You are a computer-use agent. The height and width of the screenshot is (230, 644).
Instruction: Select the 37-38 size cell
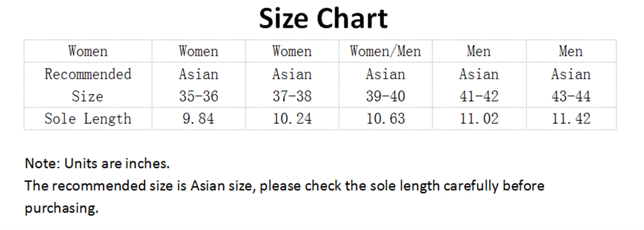pos(292,96)
